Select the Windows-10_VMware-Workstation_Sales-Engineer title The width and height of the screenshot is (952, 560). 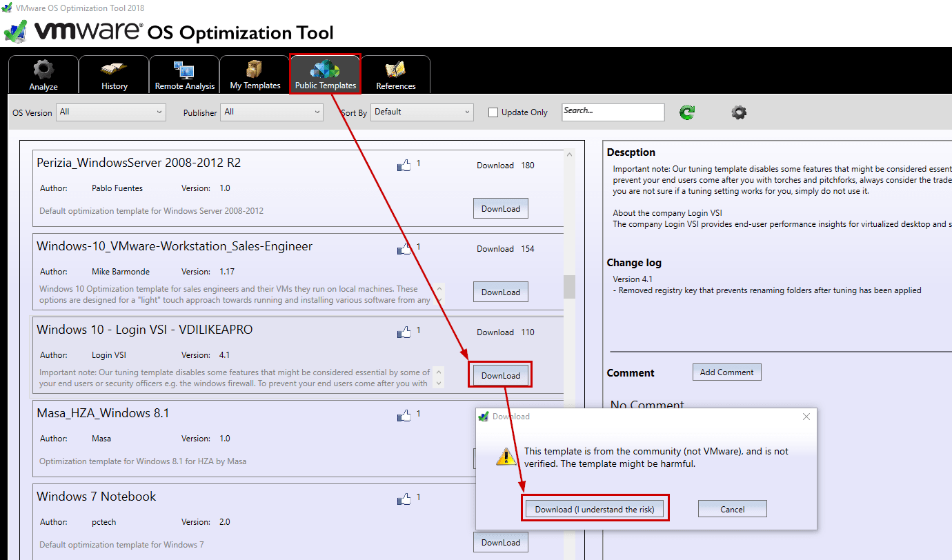click(x=175, y=246)
